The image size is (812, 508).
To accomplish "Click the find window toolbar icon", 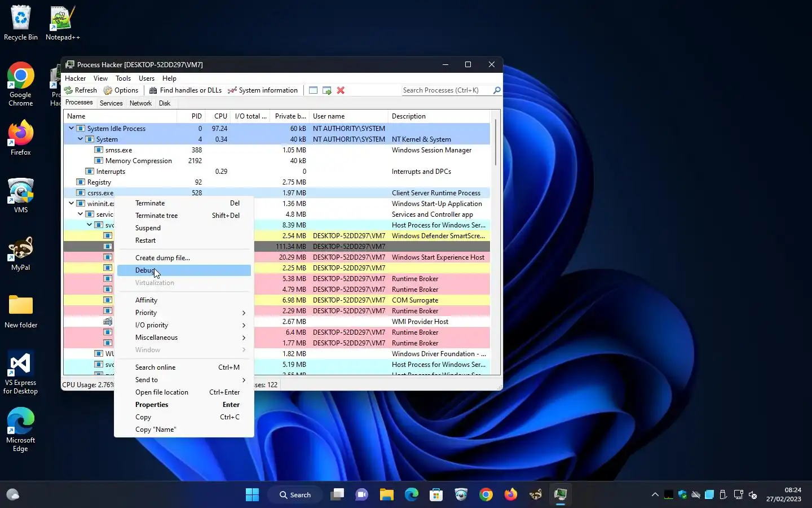I will click(313, 90).
